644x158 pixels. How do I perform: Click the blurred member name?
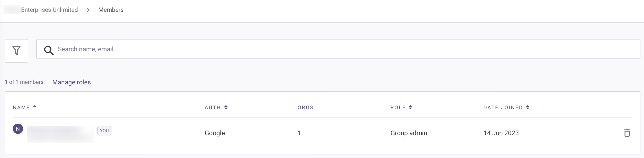point(60,134)
